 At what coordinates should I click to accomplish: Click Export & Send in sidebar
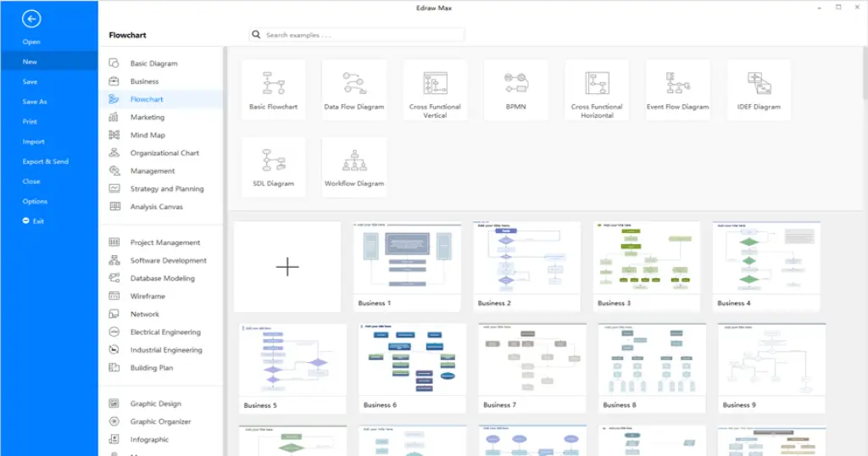pyautogui.click(x=46, y=162)
